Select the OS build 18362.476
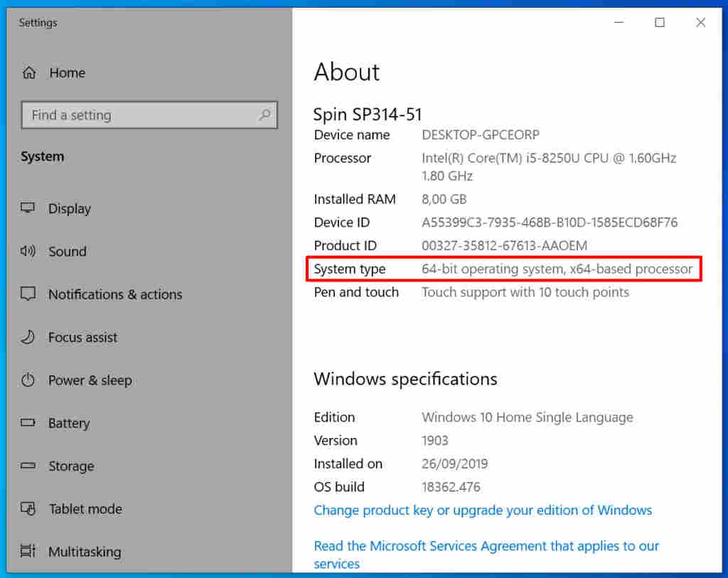 451,486
